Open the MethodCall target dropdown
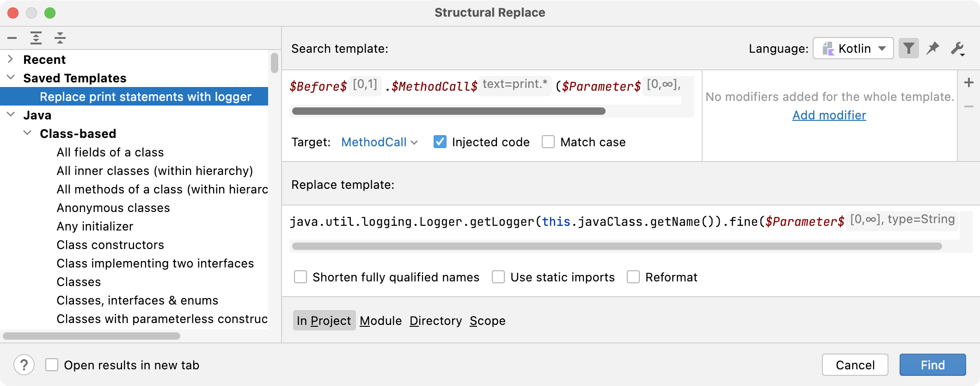980x386 pixels. [x=379, y=142]
